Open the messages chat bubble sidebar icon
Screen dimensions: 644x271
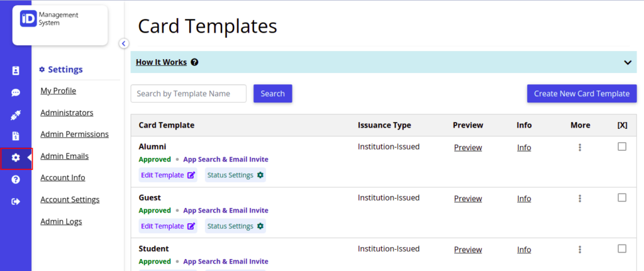16,93
